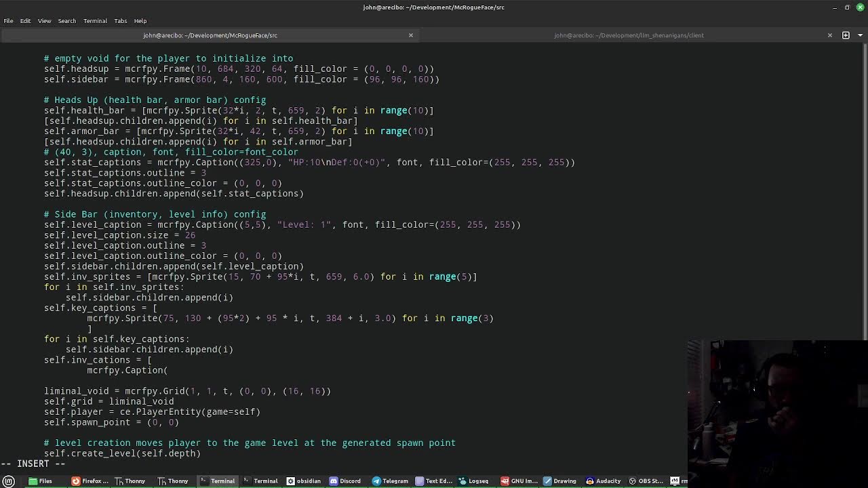
Task: Click the 'self.grid = liminal_void' line
Action: pos(109,401)
